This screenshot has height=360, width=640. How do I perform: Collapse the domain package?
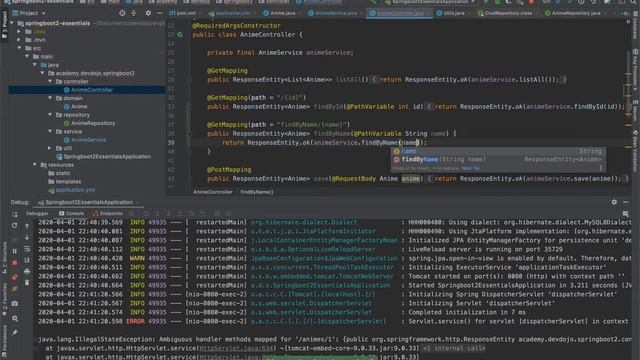click(x=50, y=98)
